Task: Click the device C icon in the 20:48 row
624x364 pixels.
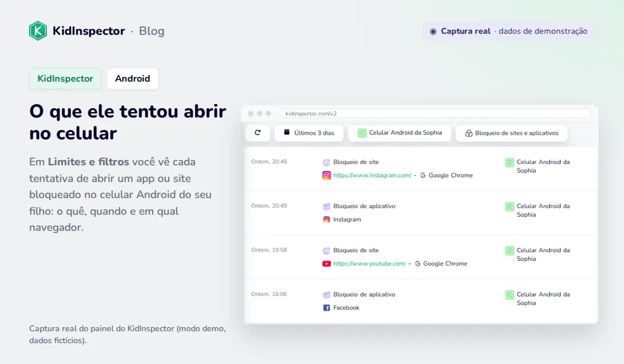Action: point(510,163)
